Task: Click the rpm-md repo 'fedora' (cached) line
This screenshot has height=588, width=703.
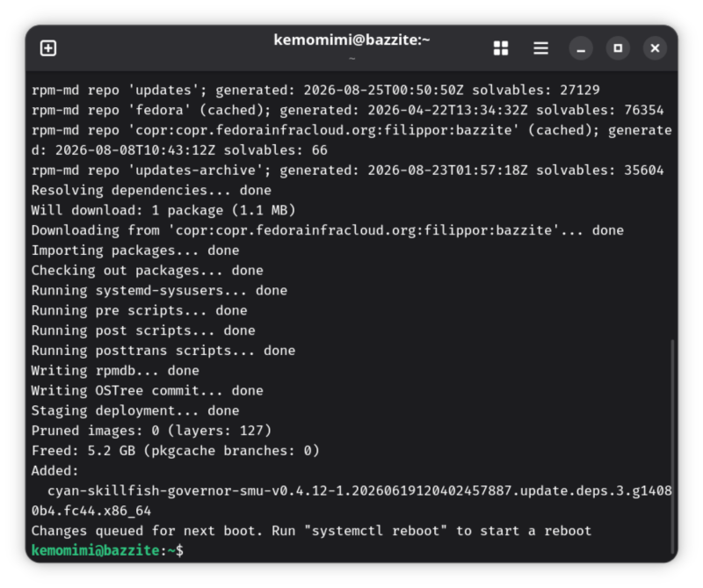Action: (x=347, y=111)
